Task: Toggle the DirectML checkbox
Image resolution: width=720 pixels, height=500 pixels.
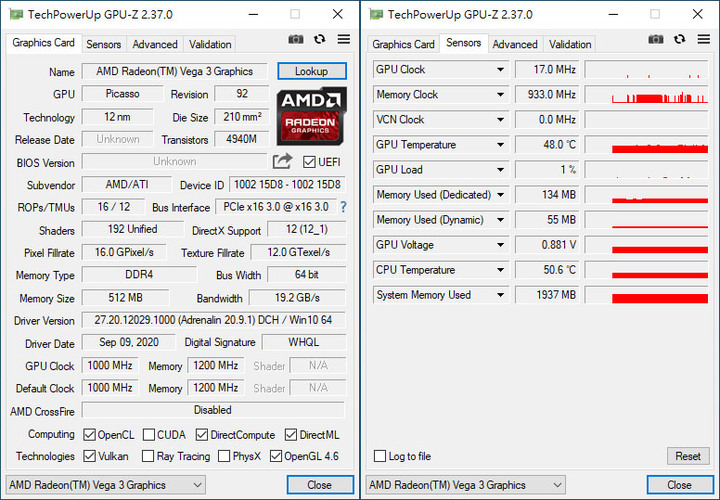Action: 291,434
